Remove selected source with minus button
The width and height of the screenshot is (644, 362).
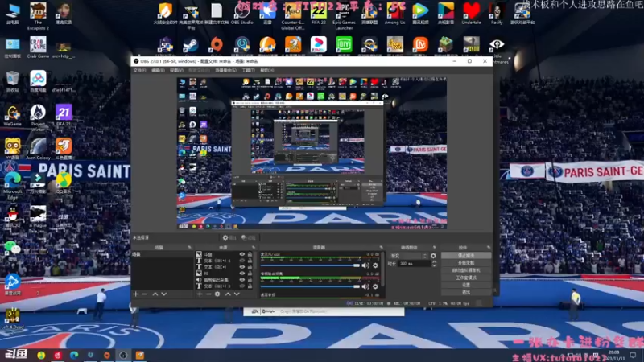click(208, 294)
